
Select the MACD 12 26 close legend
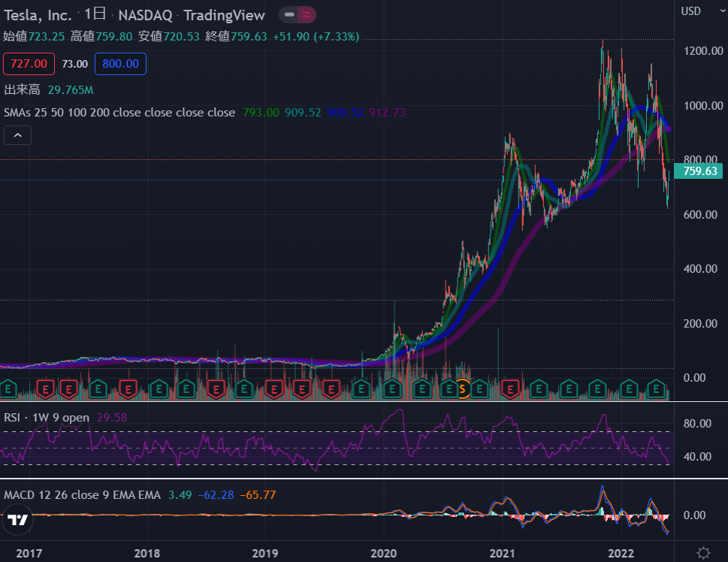pos(82,495)
